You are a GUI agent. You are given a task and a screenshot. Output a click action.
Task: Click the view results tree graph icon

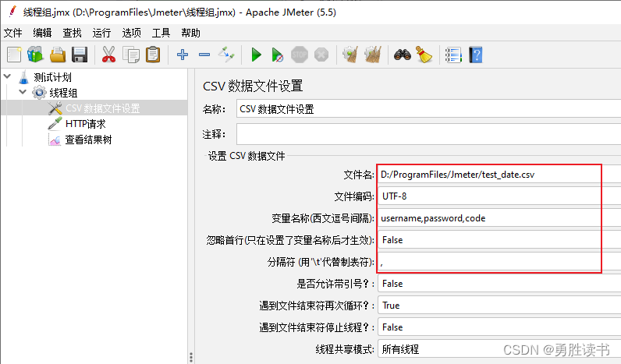pyautogui.click(x=55, y=140)
